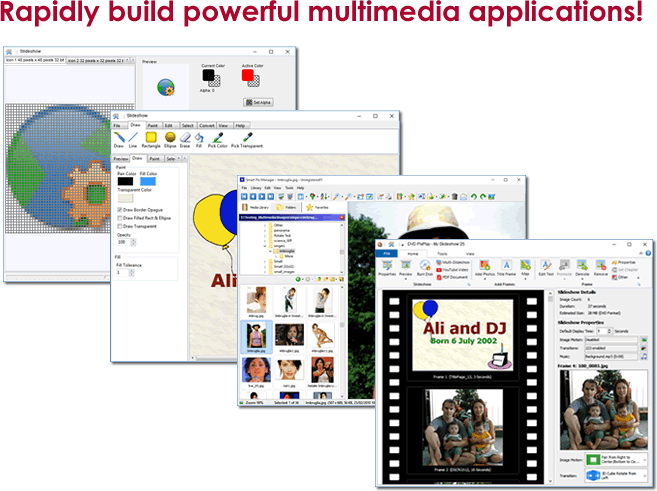
Task: Click the Image Motion Disabled field
Action: [x=611, y=340]
